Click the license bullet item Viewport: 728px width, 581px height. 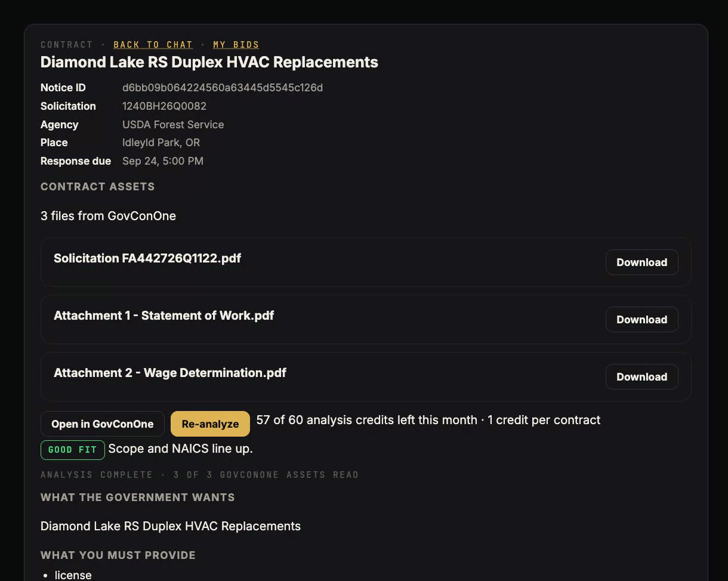(73, 575)
